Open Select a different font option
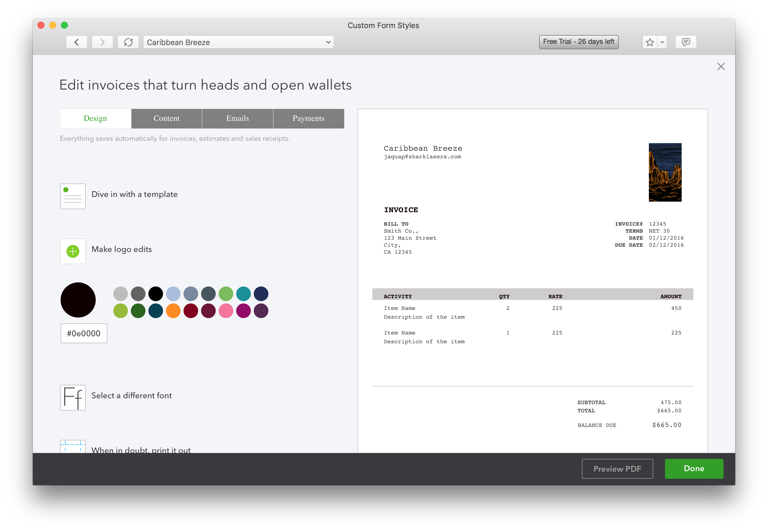 pos(132,396)
